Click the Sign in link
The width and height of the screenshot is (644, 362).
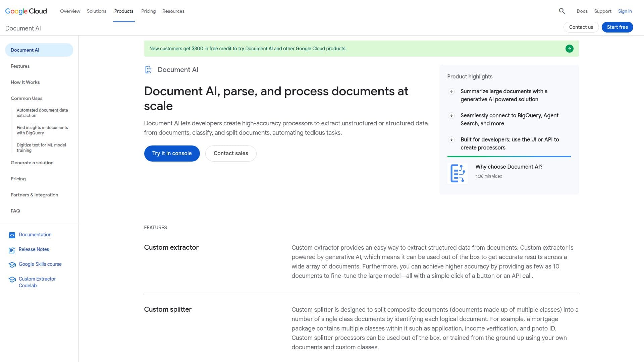[625, 11]
